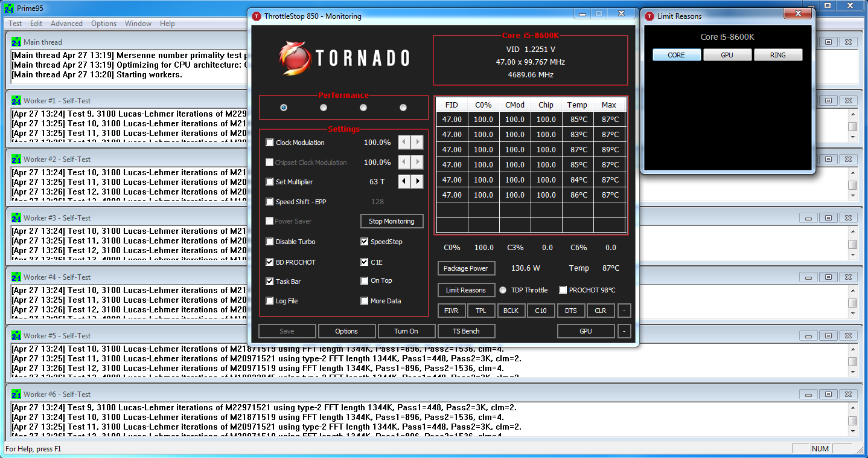Click the minus button beside ThrottleStop's GPU button

[x=624, y=331]
